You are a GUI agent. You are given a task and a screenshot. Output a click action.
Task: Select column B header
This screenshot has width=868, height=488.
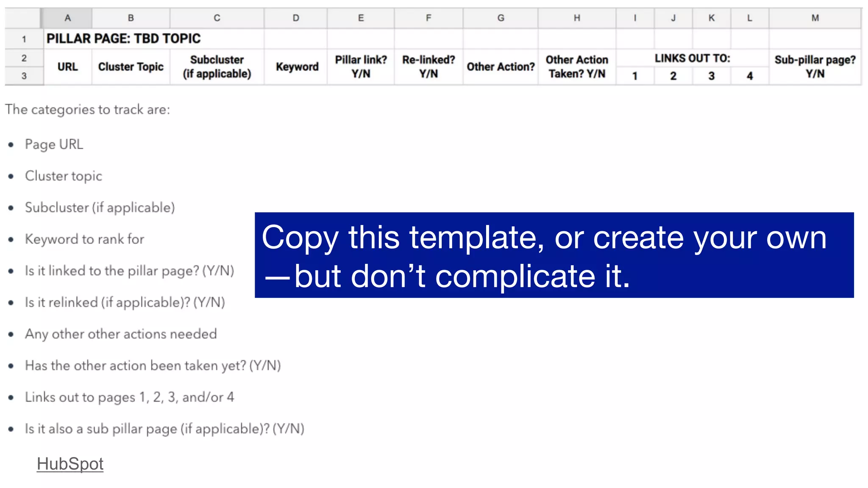[131, 18]
